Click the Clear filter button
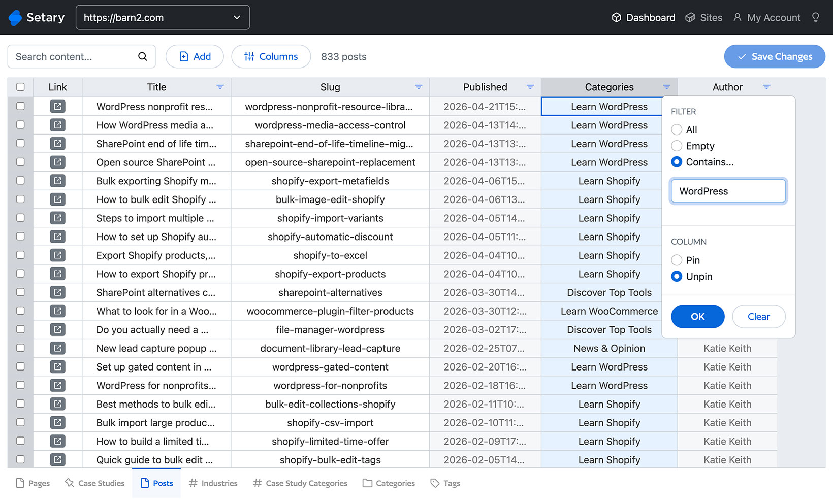Image resolution: width=833 pixels, height=504 pixels. 759,316
